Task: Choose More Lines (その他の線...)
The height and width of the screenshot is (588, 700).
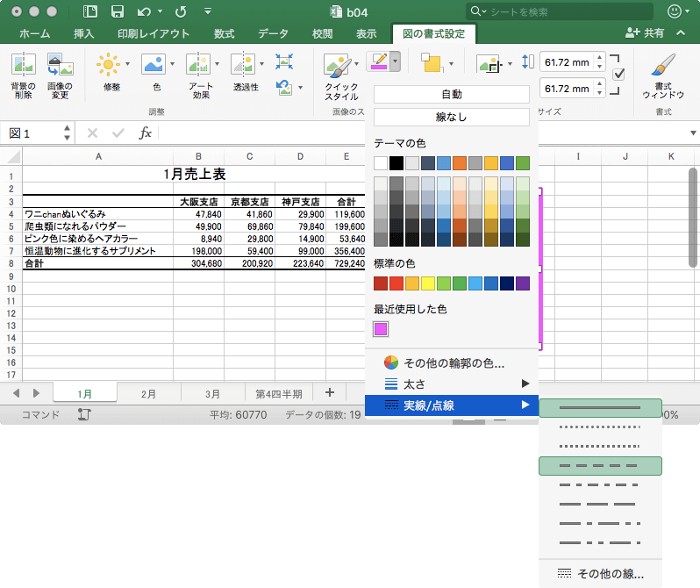Action: click(600, 573)
